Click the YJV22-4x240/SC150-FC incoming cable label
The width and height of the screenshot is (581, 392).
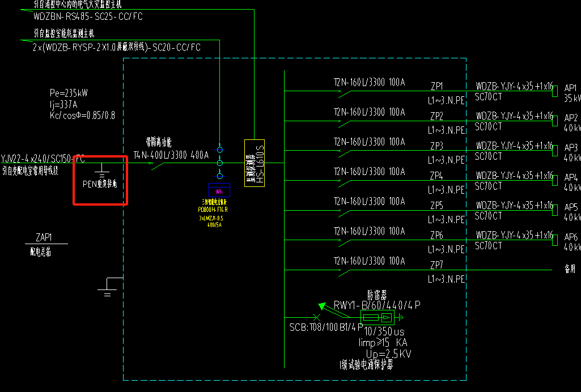(x=43, y=159)
